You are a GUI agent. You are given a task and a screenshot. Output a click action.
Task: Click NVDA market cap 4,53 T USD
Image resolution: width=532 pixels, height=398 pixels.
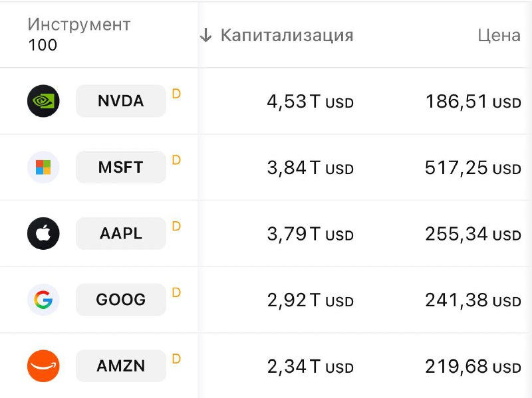point(310,102)
